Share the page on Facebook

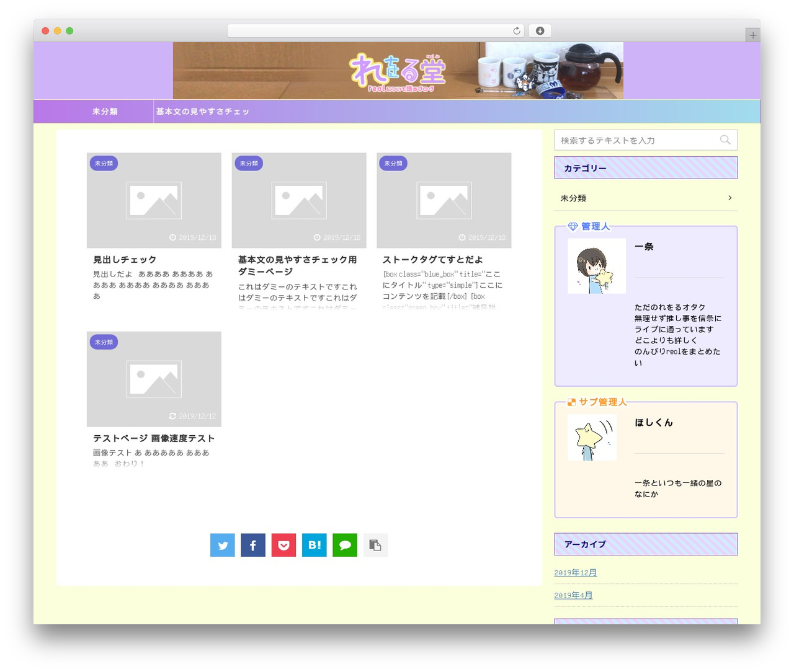click(x=253, y=545)
